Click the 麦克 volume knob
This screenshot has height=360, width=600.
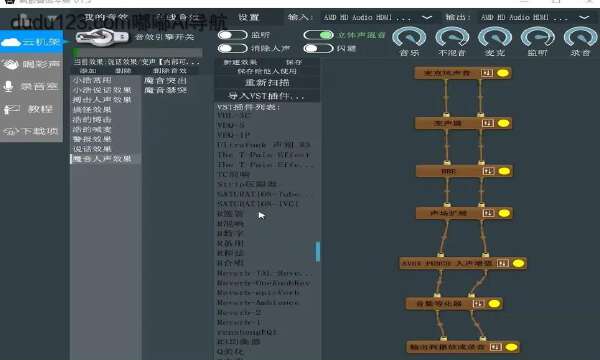pos(495,37)
